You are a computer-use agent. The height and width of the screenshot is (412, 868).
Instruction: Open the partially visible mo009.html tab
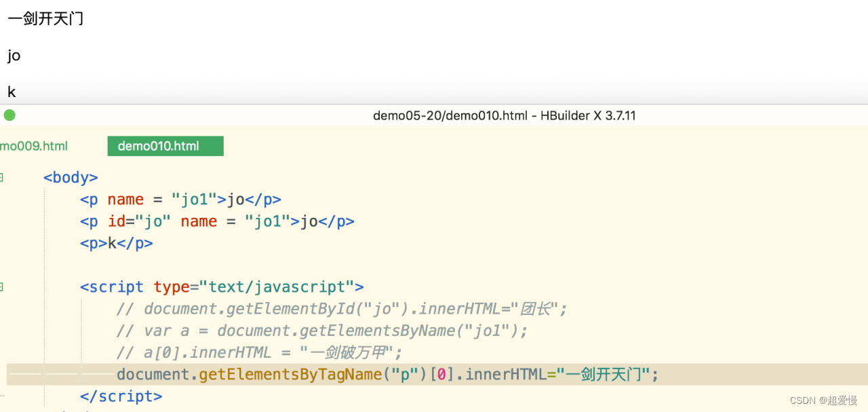[x=34, y=146]
